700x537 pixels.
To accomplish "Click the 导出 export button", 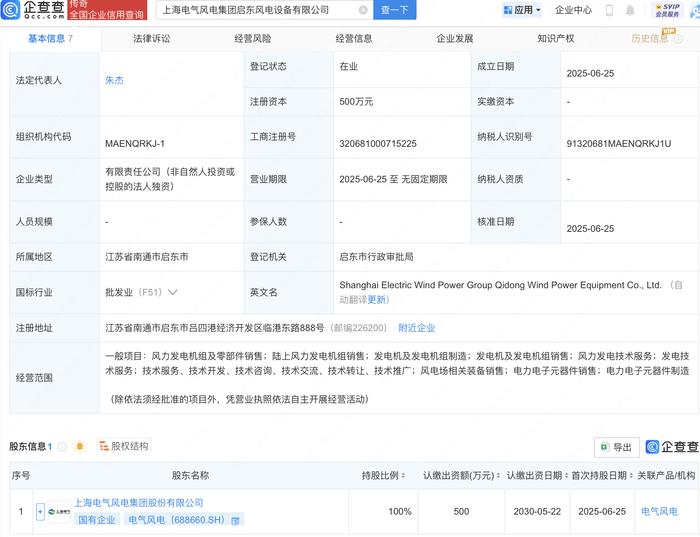I will coord(617,447).
